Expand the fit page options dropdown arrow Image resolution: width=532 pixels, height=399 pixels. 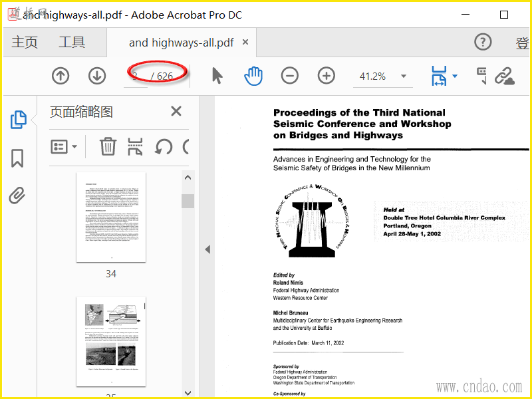[x=455, y=76]
